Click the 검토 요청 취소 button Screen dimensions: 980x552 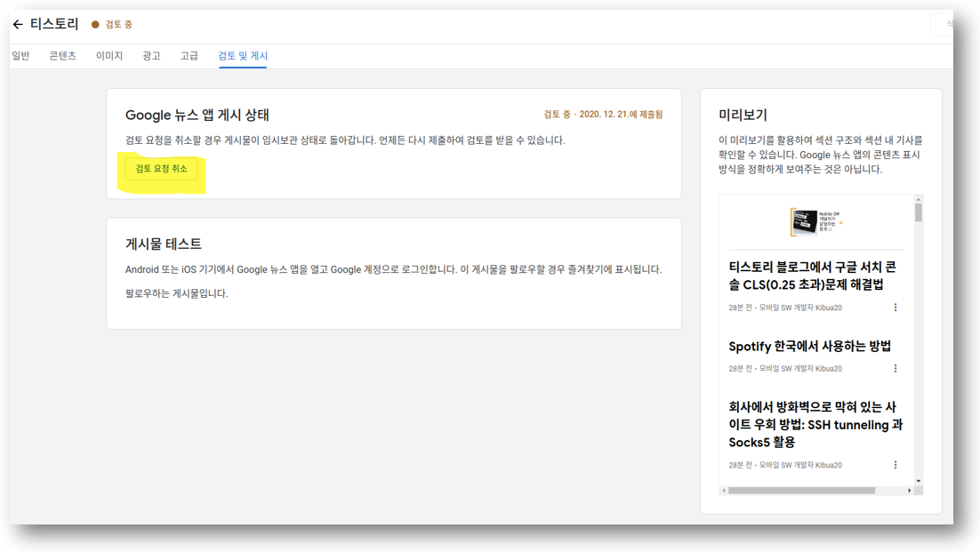pyautogui.click(x=161, y=169)
